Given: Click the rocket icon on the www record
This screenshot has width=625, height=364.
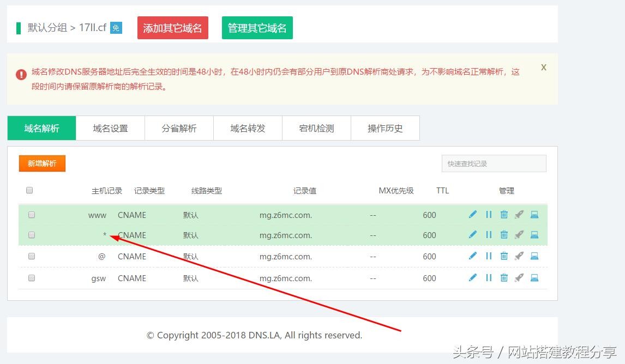Looking at the screenshot, I should click(519, 215).
